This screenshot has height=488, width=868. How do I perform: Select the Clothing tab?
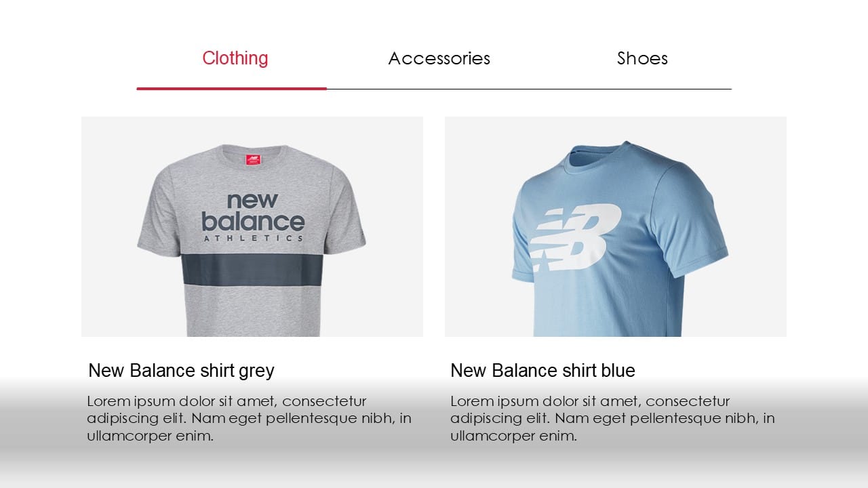click(235, 58)
